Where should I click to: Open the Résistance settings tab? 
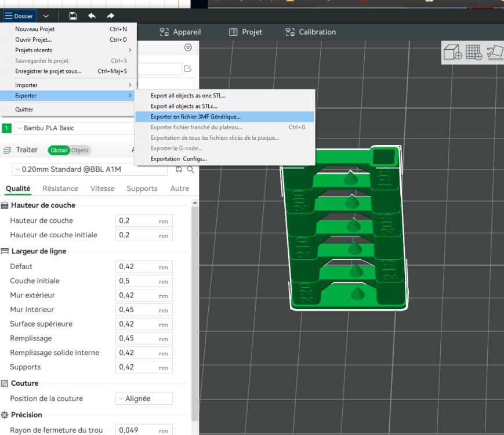click(60, 188)
